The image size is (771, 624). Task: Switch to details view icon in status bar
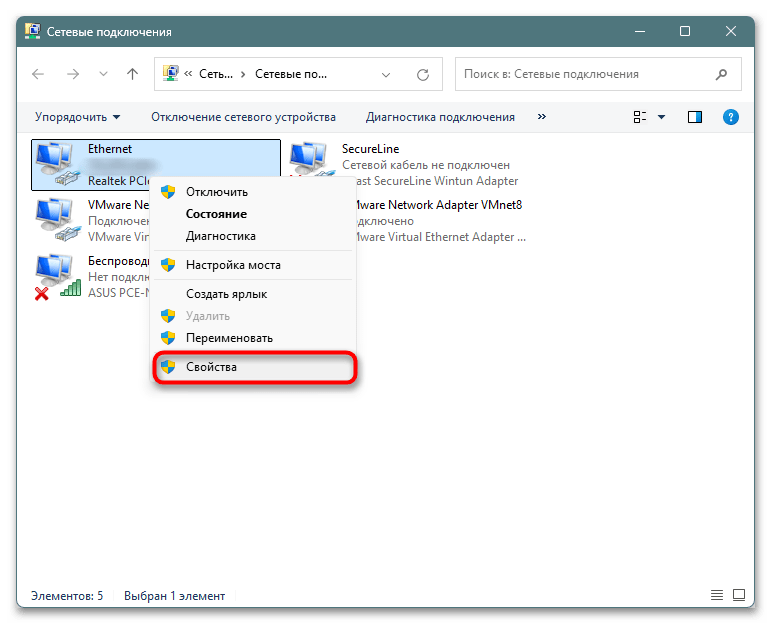point(717,595)
